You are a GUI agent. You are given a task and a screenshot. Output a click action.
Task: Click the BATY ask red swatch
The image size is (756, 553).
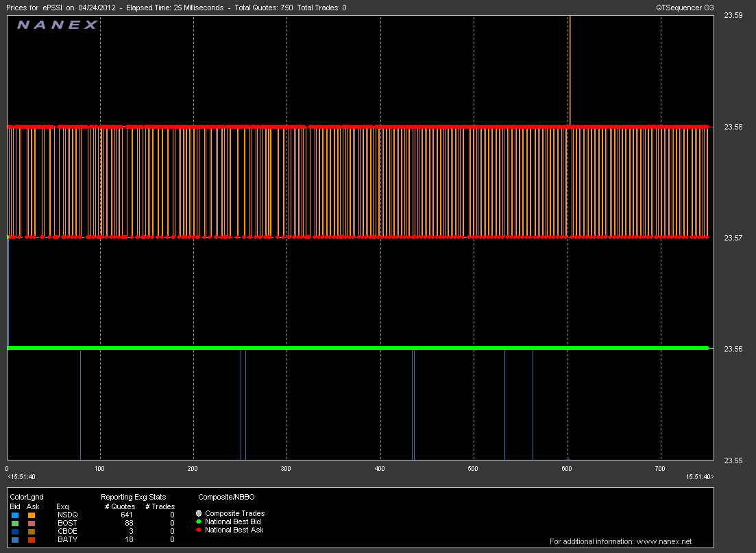[32, 539]
